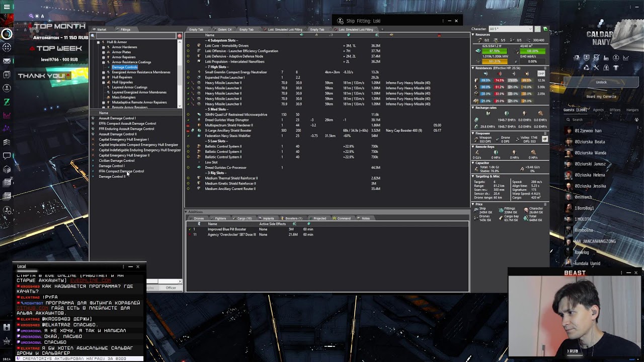This screenshot has height=362, width=644.
Task: Expand the Armor Repairers category
Action: [104, 57]
